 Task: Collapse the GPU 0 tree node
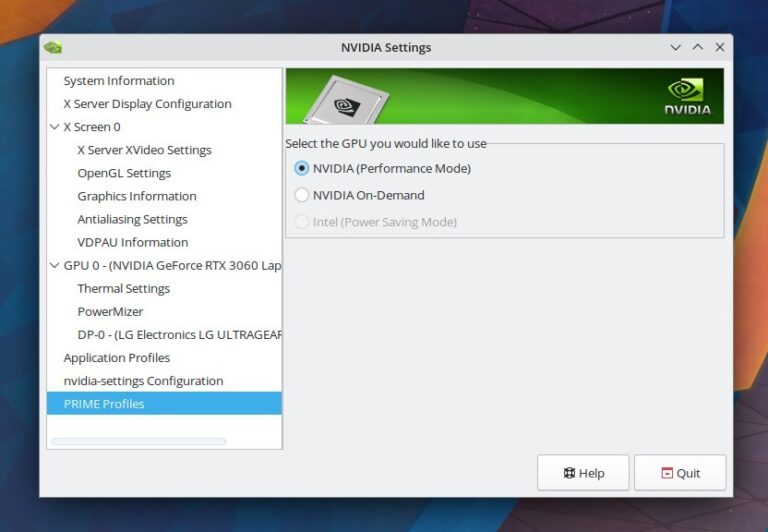click(x=54, y=266)
